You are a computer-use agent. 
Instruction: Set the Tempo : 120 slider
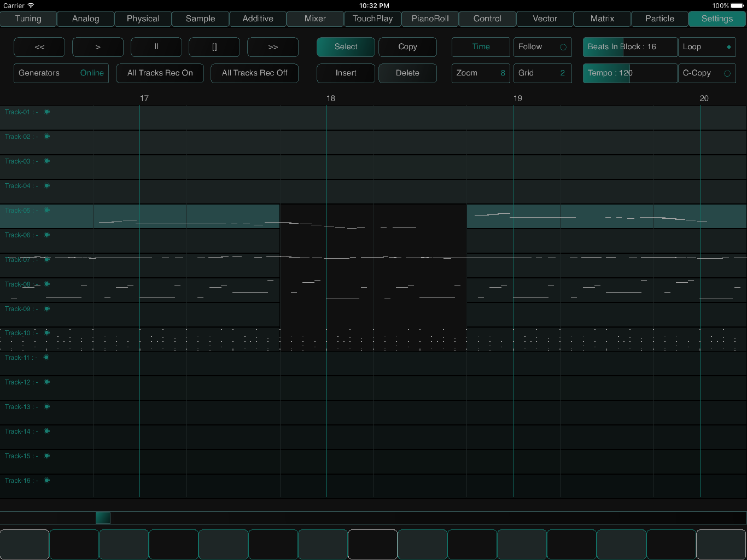coord(630,73)
